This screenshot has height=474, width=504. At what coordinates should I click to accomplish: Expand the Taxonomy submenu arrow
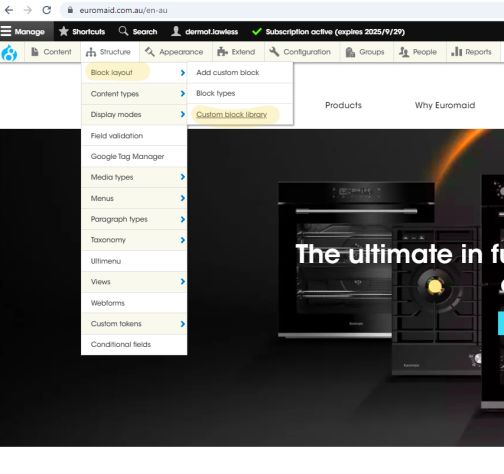(182, 240)
